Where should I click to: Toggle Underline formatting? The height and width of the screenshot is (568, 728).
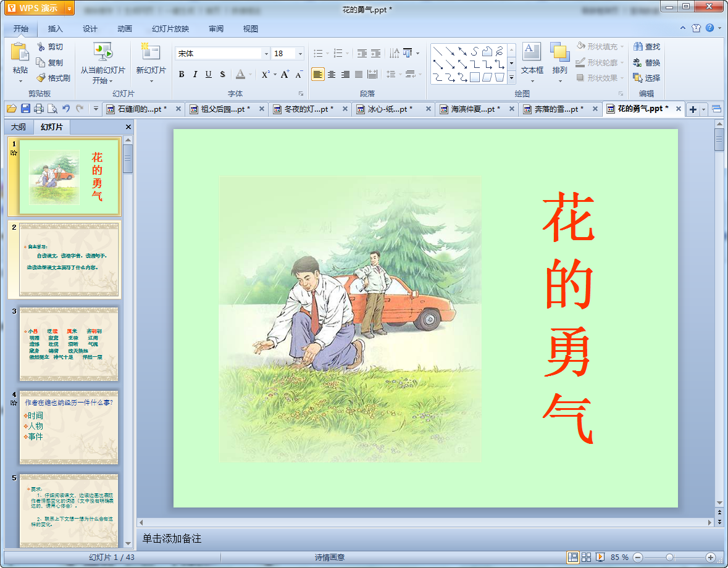209,74
